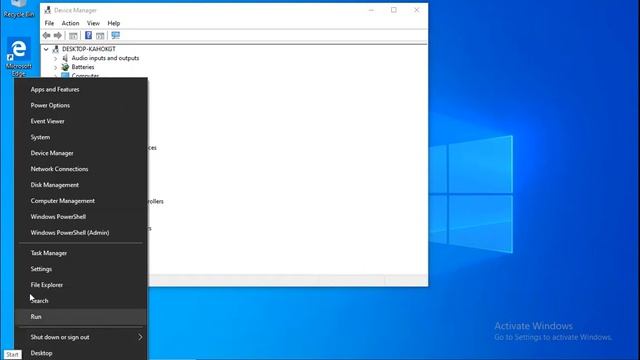Choose System in the context menu
Viewport: 640px width, 360px height.
81,137
